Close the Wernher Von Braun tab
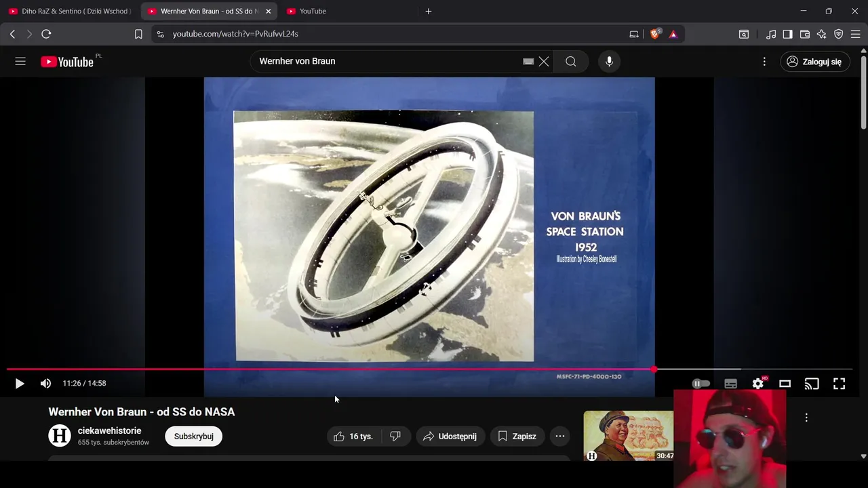Image resolution: width=868 pixels, height=488 pixels. 269,12
